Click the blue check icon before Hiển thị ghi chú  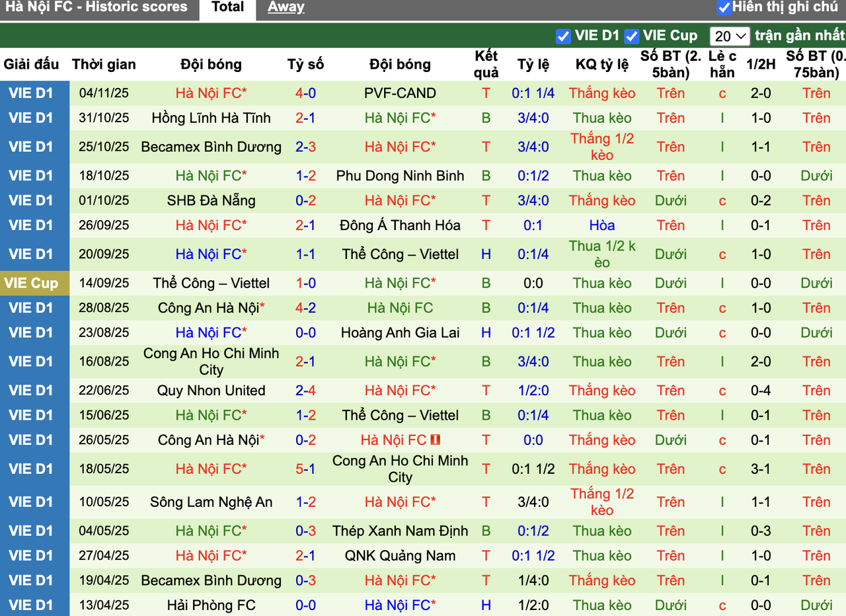tap(725, 7)
